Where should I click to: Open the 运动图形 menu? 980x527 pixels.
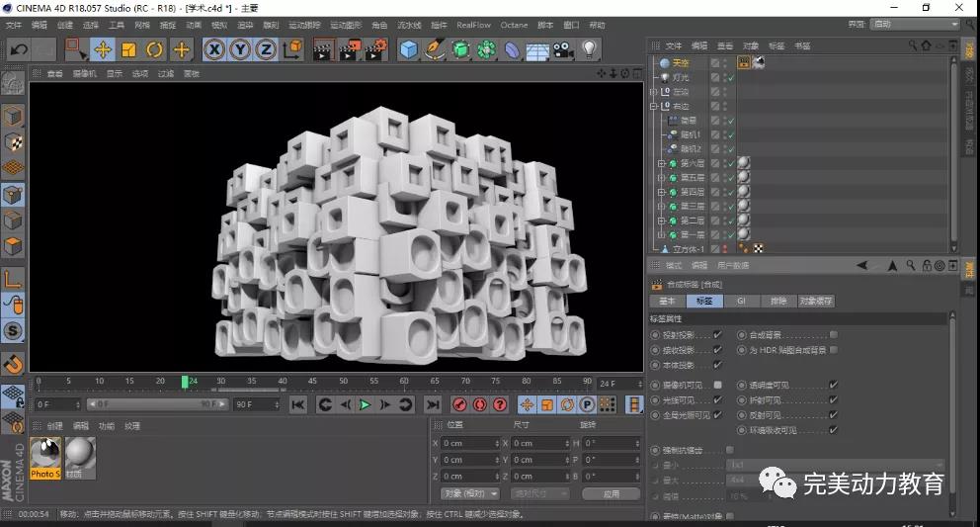(x=345, y=25)
